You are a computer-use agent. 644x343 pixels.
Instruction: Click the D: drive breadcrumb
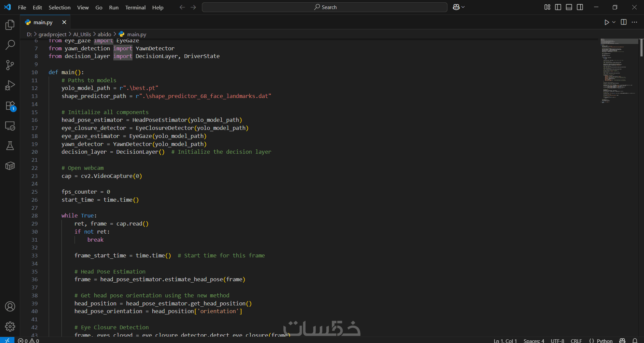coord(29,34)
